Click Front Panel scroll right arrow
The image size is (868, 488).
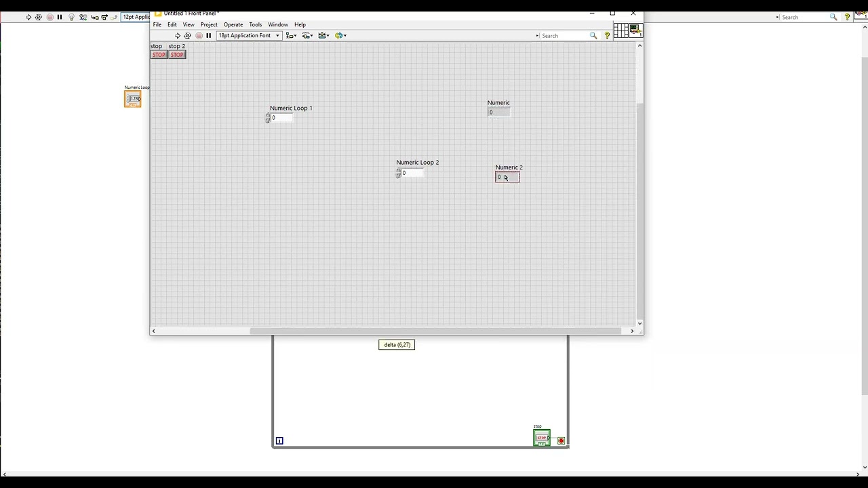coord(632,331)
